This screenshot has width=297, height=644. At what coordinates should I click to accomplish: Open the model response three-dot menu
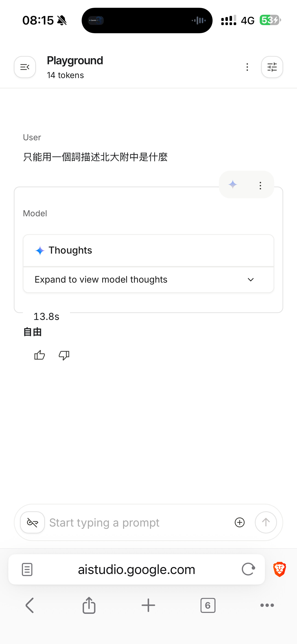pos(260,185)
